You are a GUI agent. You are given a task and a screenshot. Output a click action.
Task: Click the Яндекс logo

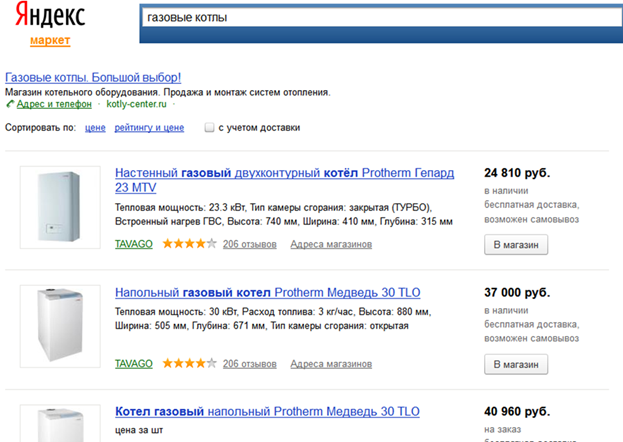(49, 18)
